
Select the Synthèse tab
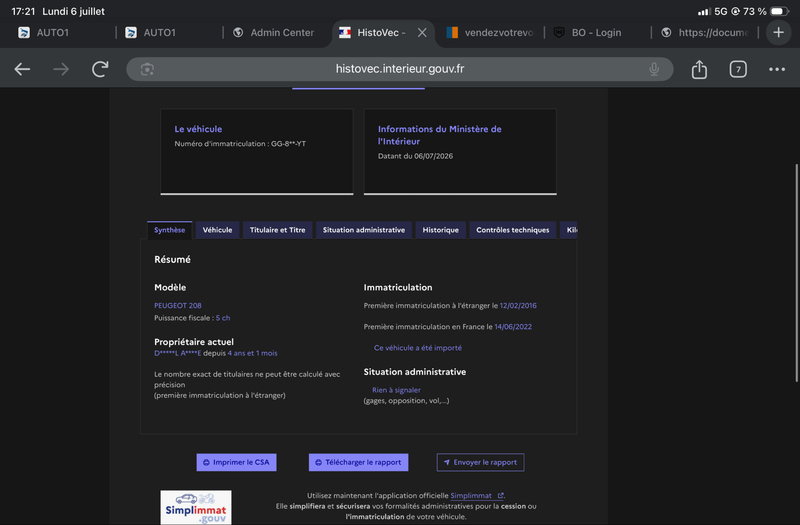pos(169,230)
